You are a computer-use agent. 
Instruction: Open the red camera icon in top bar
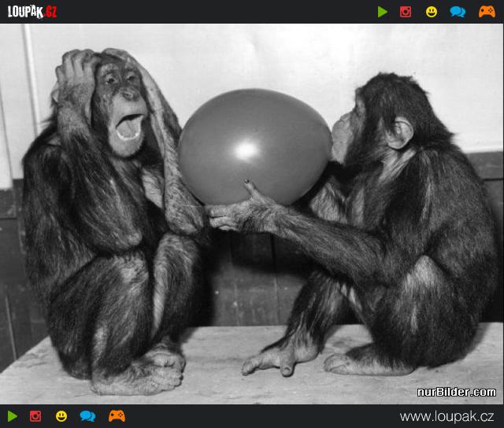pyautogui.click(x=406, y=12)
